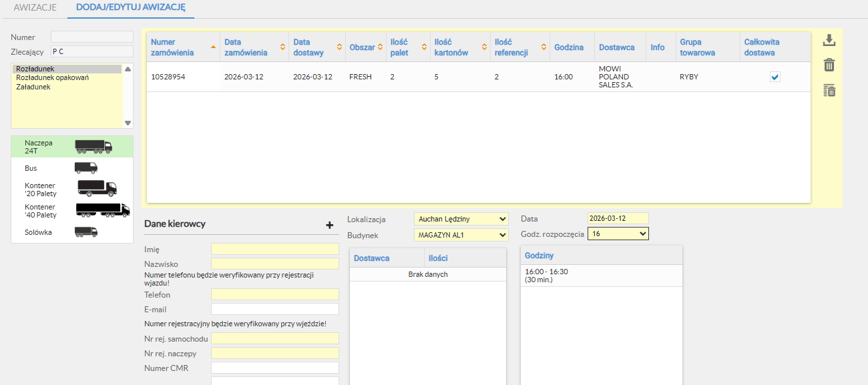The height and width of the screenshot is (385, 868).
Task: Click the delete all rows icon
Action: [829, 91]
